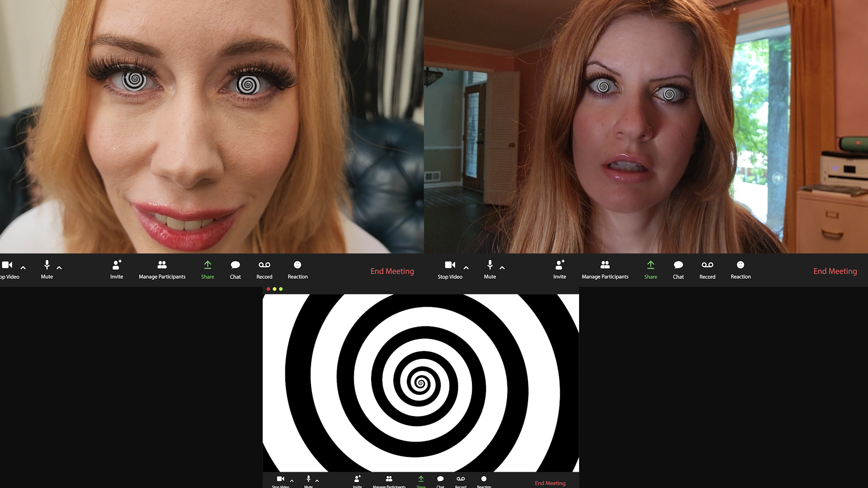Screen dimensions: 868x488
Task: Expand audio options chevron beside left window Mute
Action: (x=59, y=267)
